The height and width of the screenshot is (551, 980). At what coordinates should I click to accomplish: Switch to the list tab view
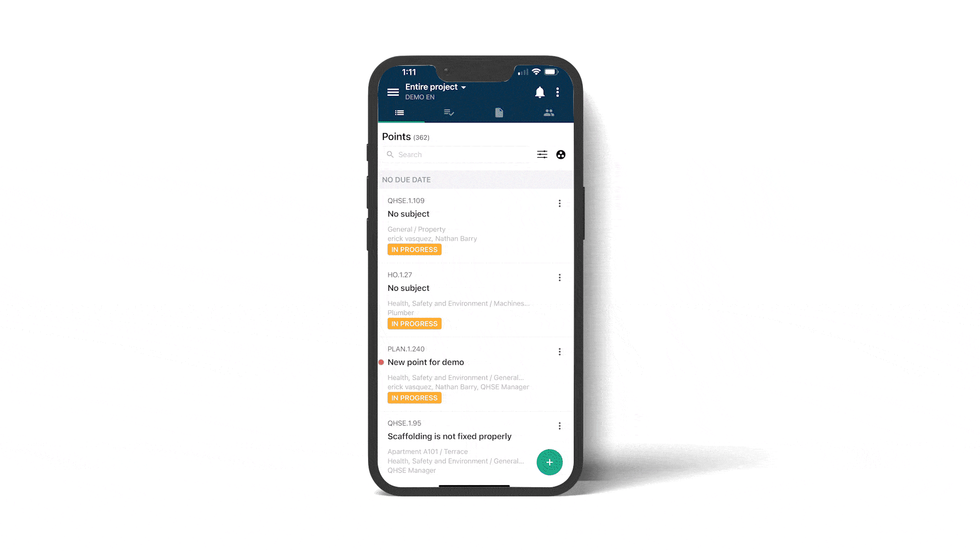point(400,112)
